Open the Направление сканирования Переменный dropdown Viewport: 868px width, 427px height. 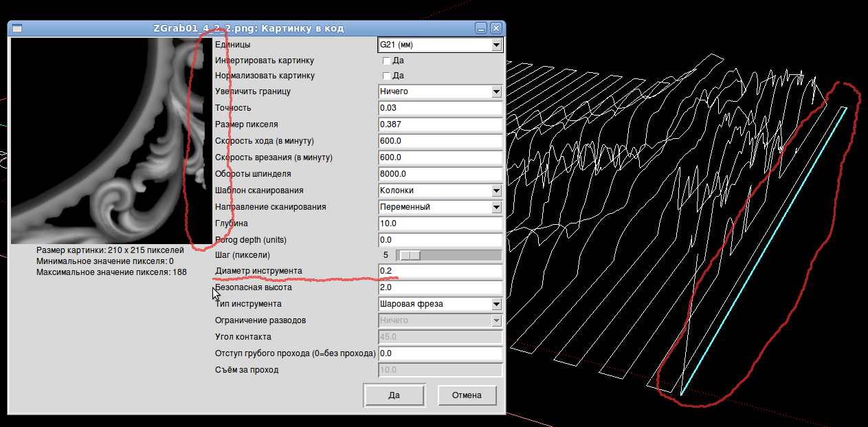[440, 207]
